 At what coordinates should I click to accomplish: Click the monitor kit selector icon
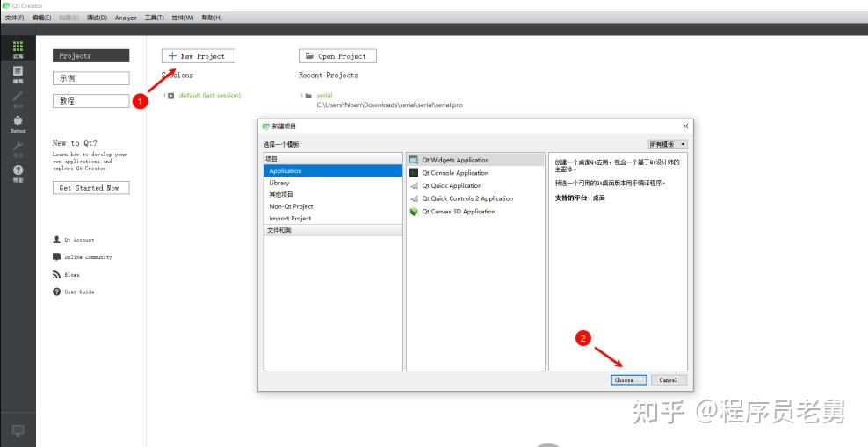point(18,429)
